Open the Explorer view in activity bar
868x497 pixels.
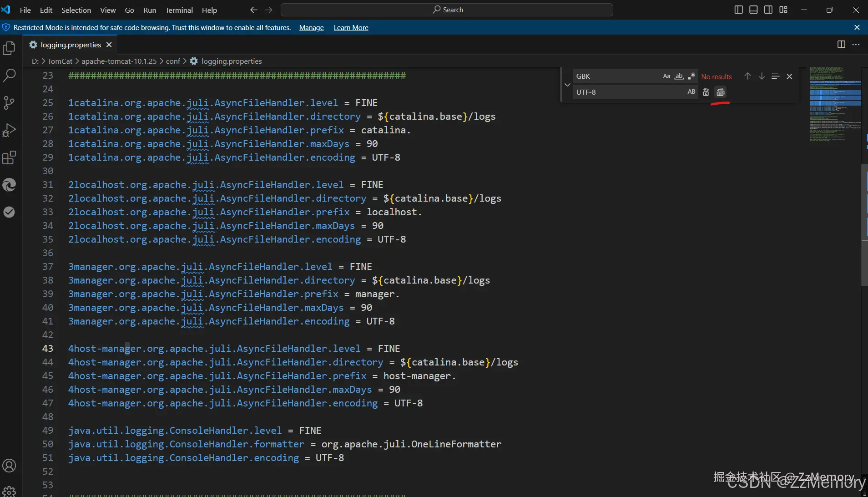tap(9, 48)
